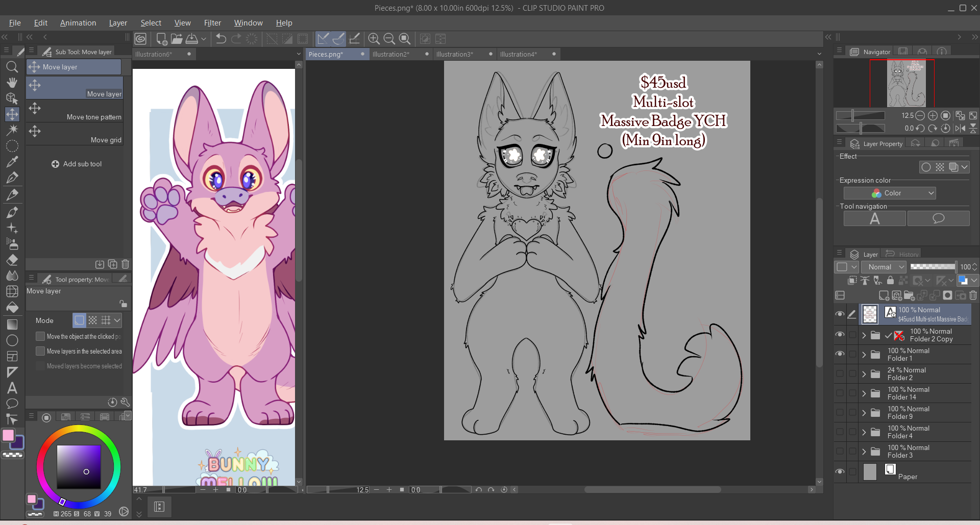Enable Move layers in the selected area

[40, 351]
